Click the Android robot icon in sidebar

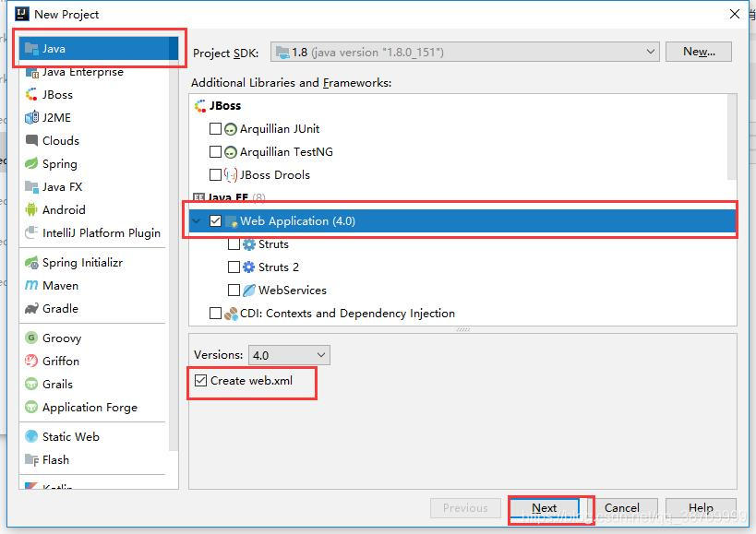(31, 210)
